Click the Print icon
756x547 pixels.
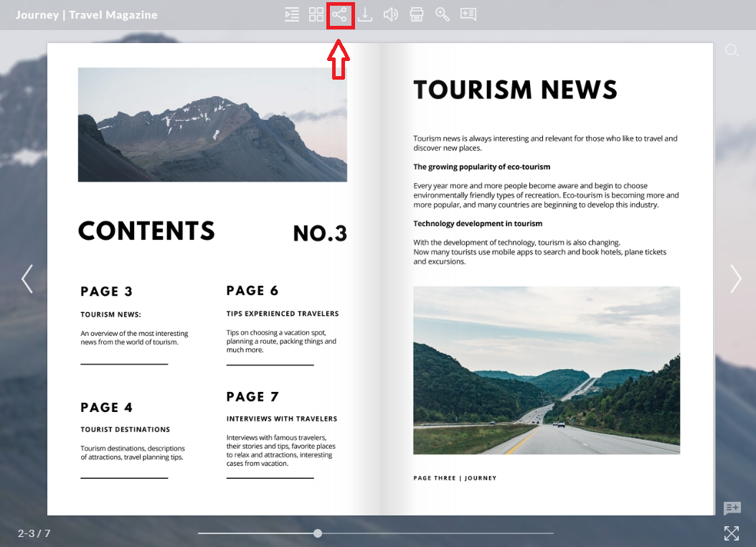pyautogui.click(x=417, y=14)
